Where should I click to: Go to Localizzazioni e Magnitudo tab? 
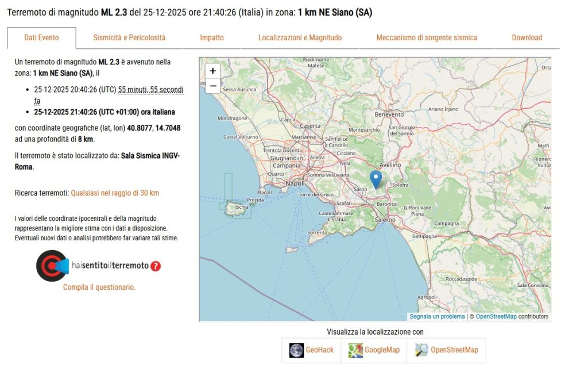point(300,38)
